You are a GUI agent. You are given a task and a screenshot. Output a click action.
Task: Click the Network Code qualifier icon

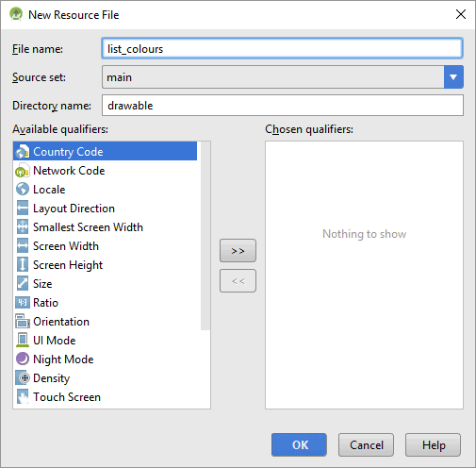[23, 171]
